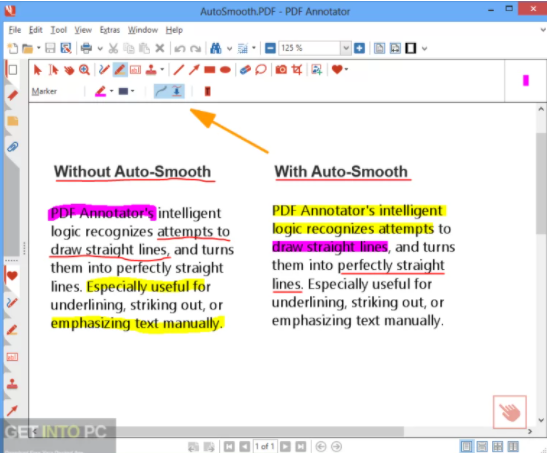Toggle the snap-to-line marker option
547x453 pixels.
pos(177,91)
